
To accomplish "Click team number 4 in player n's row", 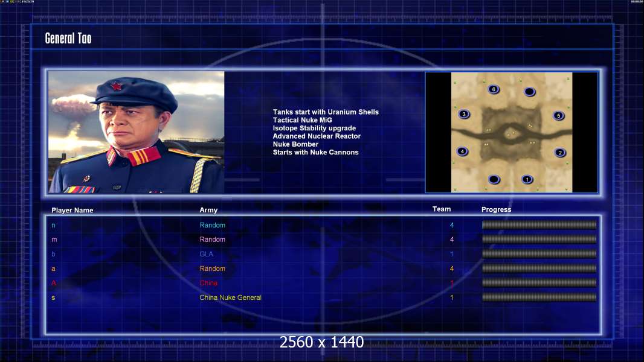I will point(452,225).
